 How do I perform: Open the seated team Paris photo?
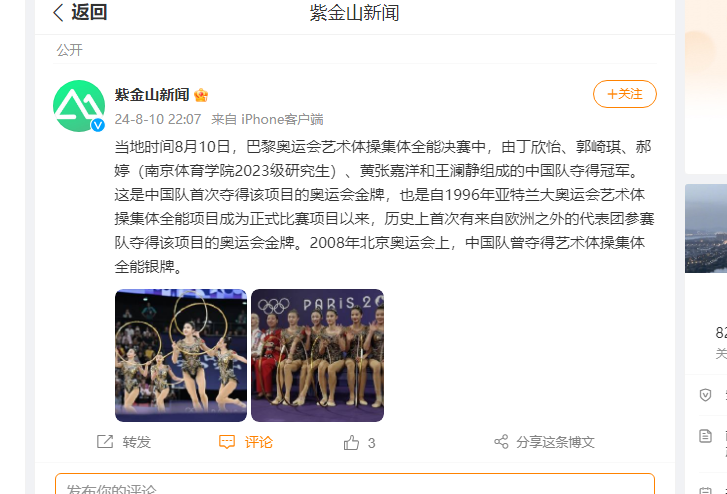pyautogui.click(x=318, y=355)
